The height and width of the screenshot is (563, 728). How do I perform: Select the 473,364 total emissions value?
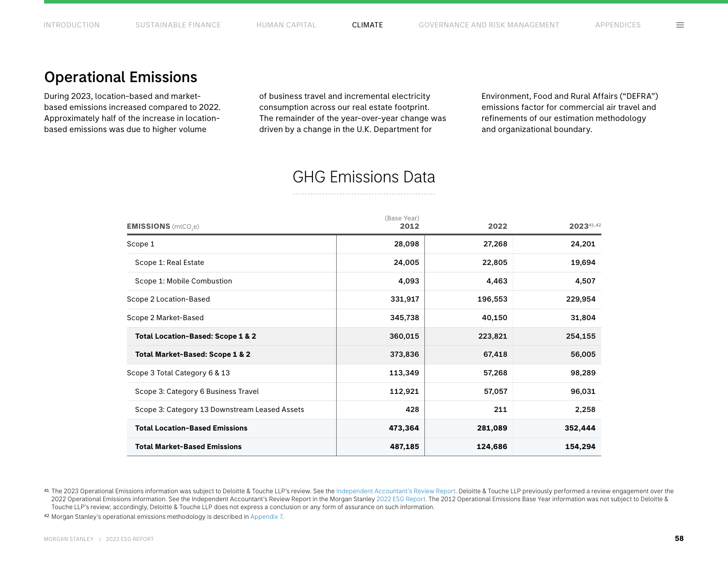click(x=404, y=428)
